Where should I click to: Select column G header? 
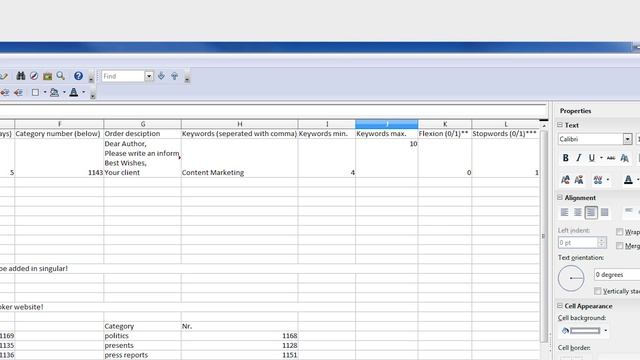[x=142, y=124]
